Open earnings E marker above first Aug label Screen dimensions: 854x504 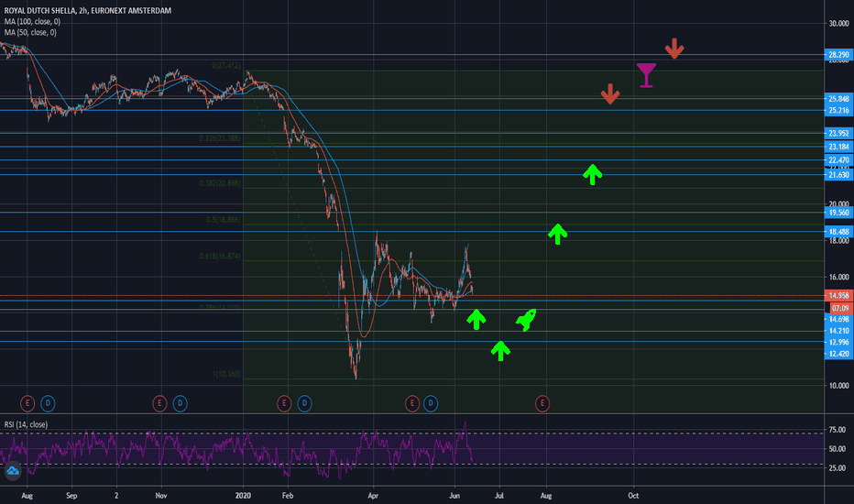pyautogui.click(x=27, y=403)
